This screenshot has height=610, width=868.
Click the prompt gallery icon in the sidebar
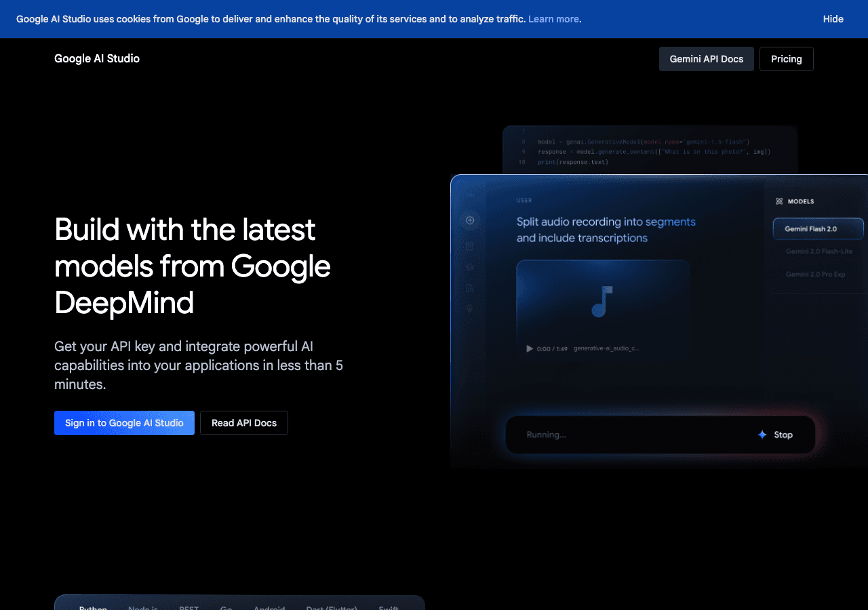(470, 266)
